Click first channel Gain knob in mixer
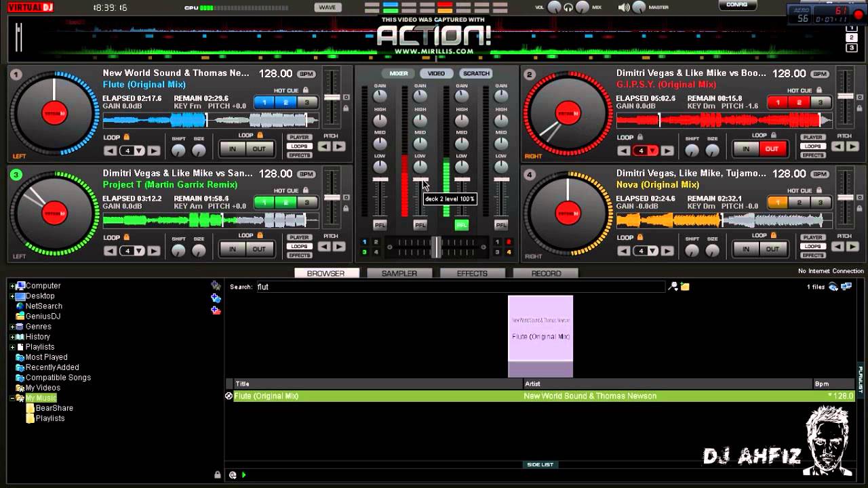 [x=380, y=97]
